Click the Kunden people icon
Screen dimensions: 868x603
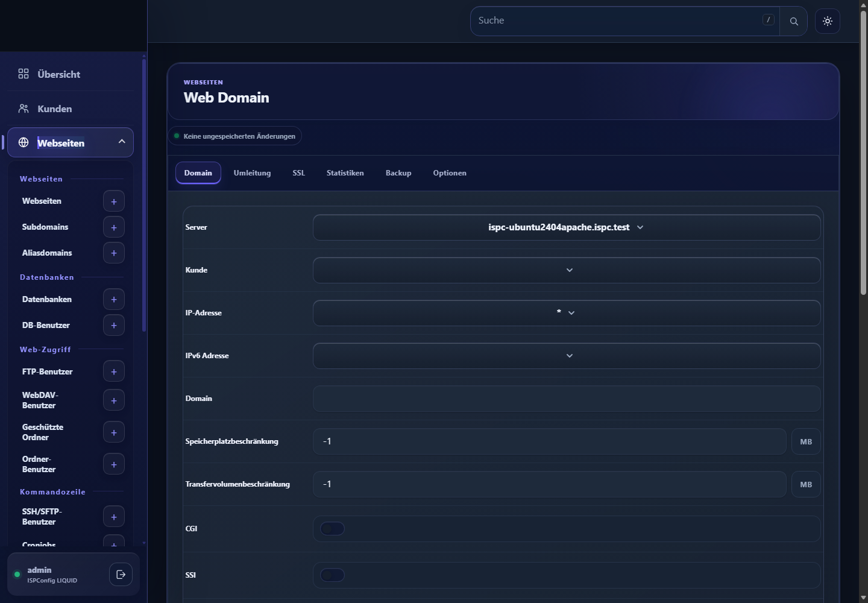(24, 109)
